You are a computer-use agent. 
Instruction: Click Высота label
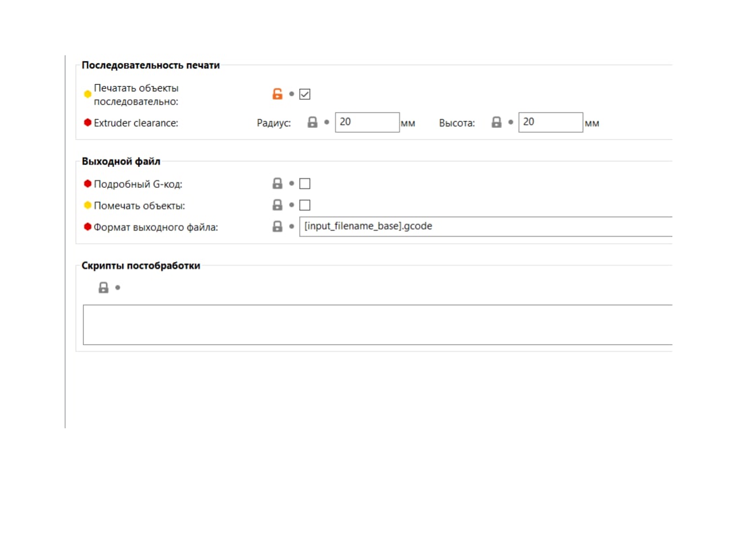(457, 123)
